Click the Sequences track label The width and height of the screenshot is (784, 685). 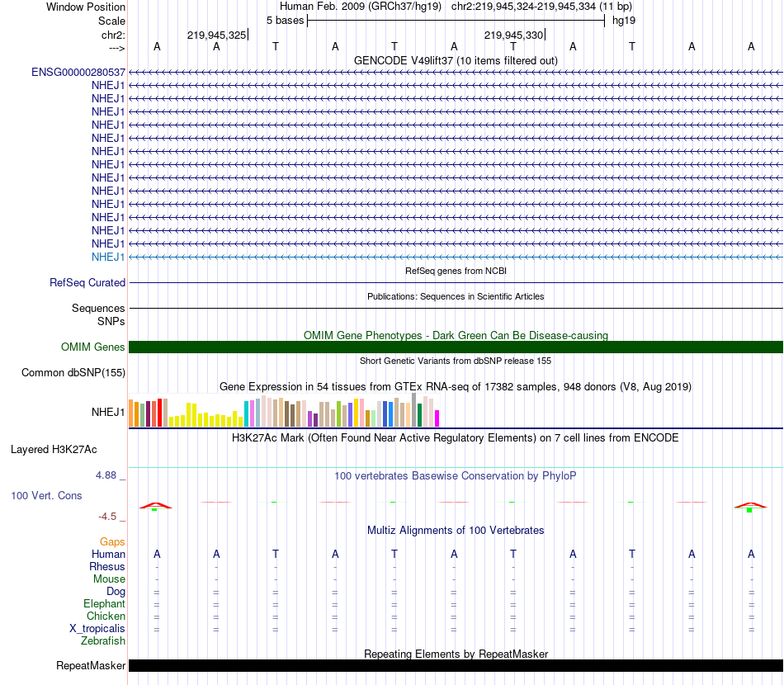pos(98,308)
